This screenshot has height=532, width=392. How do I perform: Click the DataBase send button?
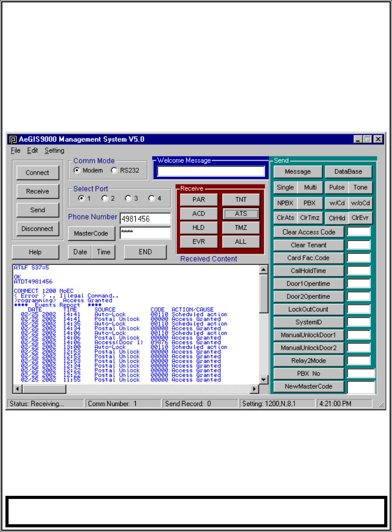[x=348, y=171]
